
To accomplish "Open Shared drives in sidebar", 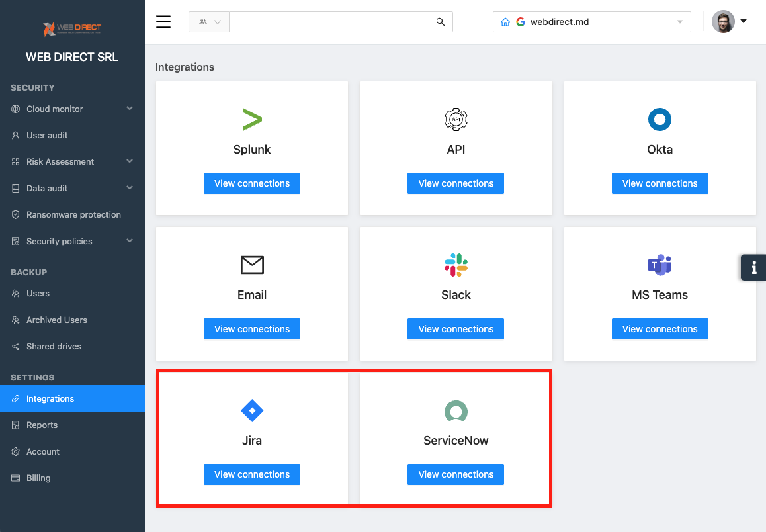I will 72,346.
